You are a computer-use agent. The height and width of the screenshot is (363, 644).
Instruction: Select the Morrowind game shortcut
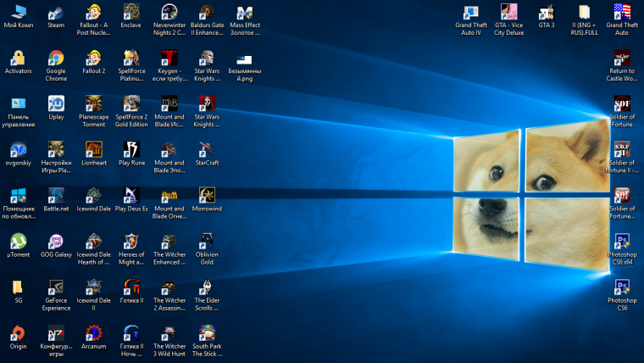[x=207, y=195]
